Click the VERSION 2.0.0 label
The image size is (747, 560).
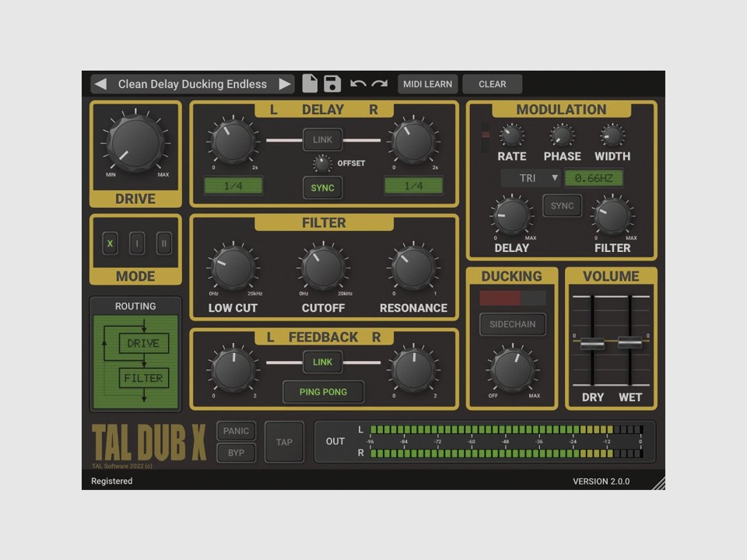click(x=601, y=481)
